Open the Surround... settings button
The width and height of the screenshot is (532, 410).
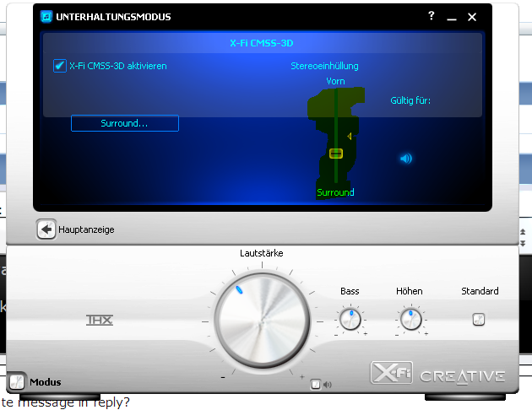[125, 123]
